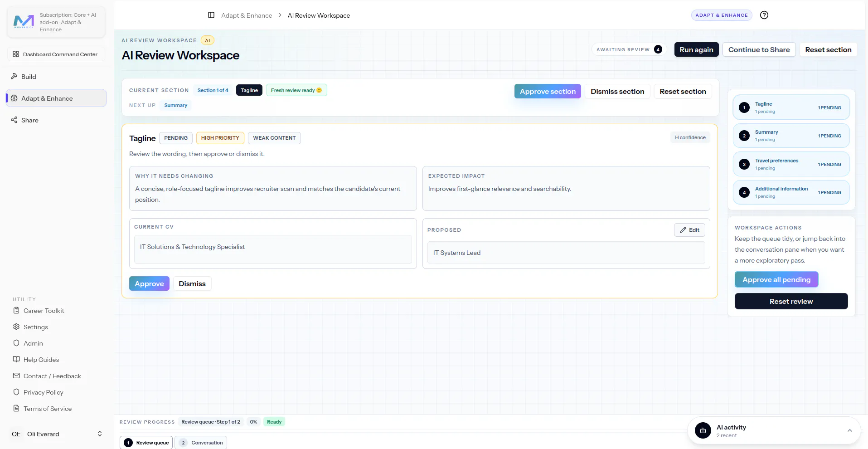Click the WEAK CONTENT tag
Image resolution: width=868 pixels, height=449 pixels.
pyautogui.click(x=274, y=138)
